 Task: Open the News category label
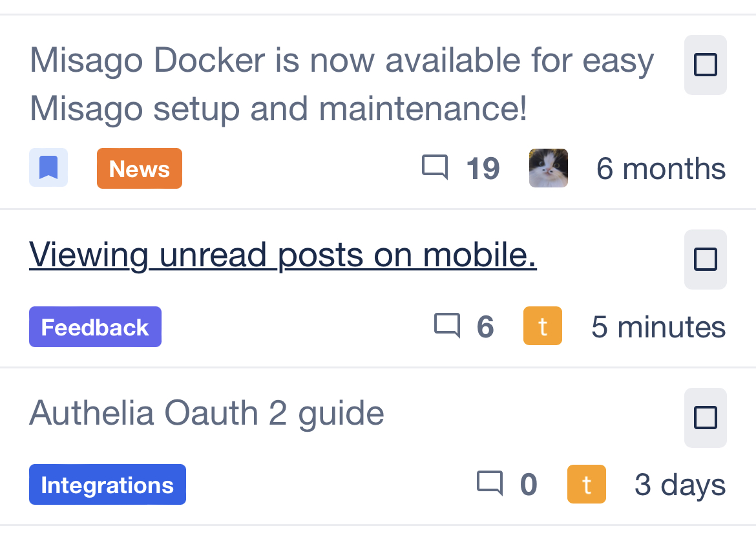click(x=139, y=169)
